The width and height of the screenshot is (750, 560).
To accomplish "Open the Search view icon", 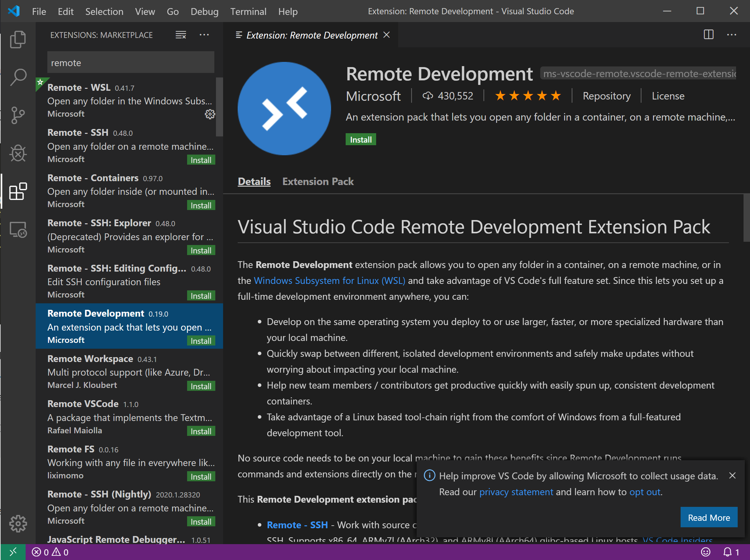I will (x=18, y=77).
